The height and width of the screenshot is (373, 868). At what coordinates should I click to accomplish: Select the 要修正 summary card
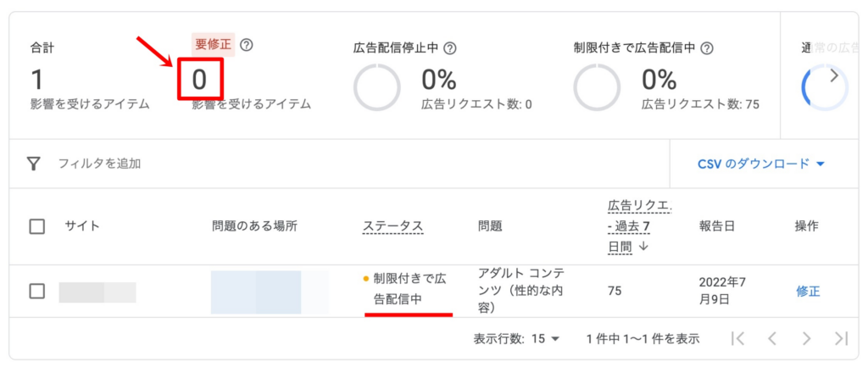click(x=251, y=78)
